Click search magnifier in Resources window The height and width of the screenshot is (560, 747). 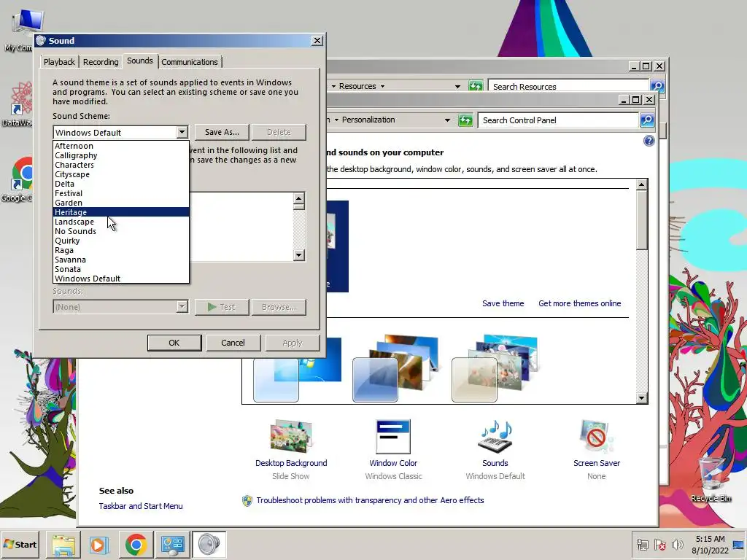pos(657,86)
